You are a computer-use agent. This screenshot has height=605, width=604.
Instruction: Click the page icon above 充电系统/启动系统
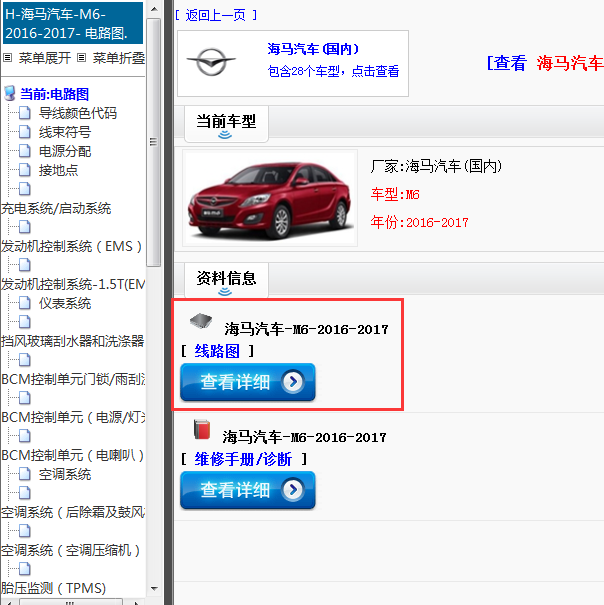(25, 189)
